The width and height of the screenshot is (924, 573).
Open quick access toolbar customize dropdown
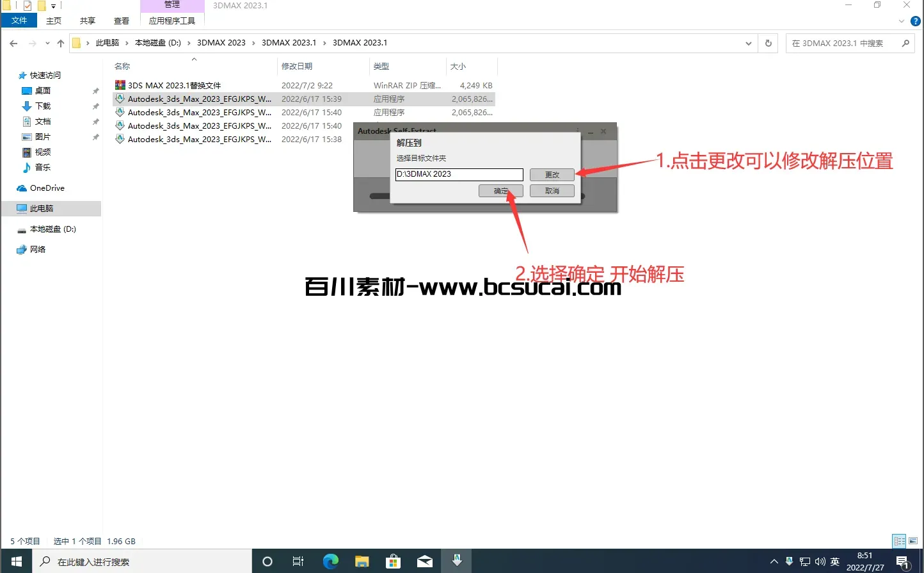pos(54,6)
